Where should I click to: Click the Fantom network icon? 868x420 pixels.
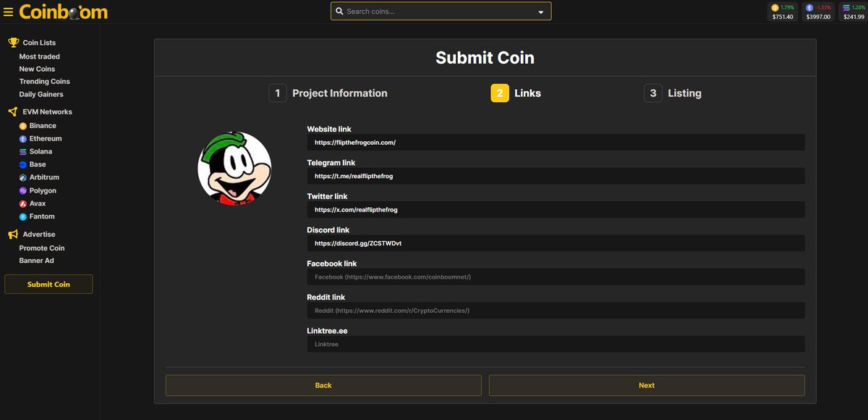[x=23, y=217]
